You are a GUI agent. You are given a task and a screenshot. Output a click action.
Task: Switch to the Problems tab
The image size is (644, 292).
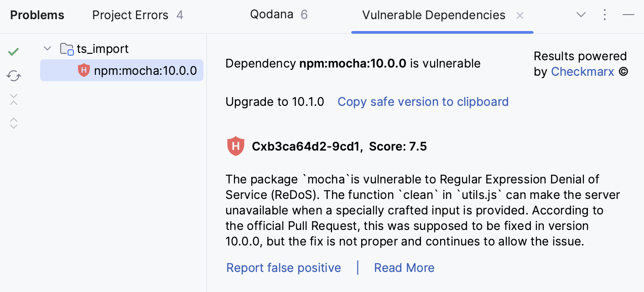37,15
